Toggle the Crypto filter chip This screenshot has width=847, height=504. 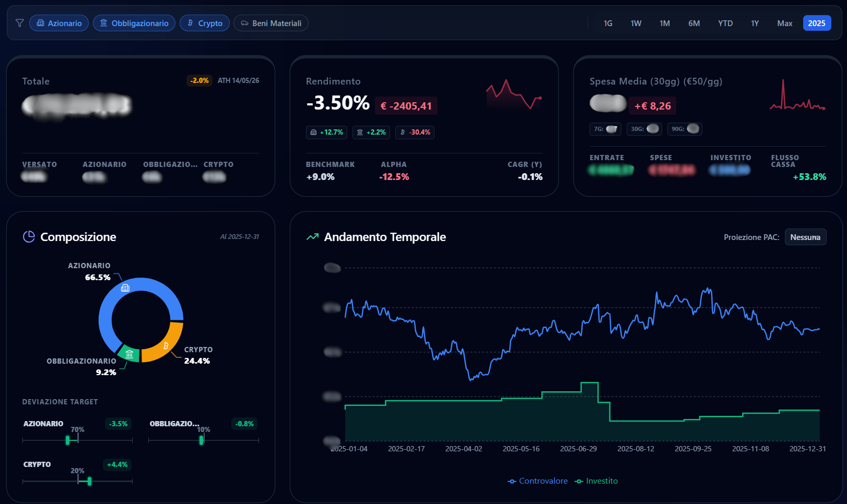click(205, 23)
